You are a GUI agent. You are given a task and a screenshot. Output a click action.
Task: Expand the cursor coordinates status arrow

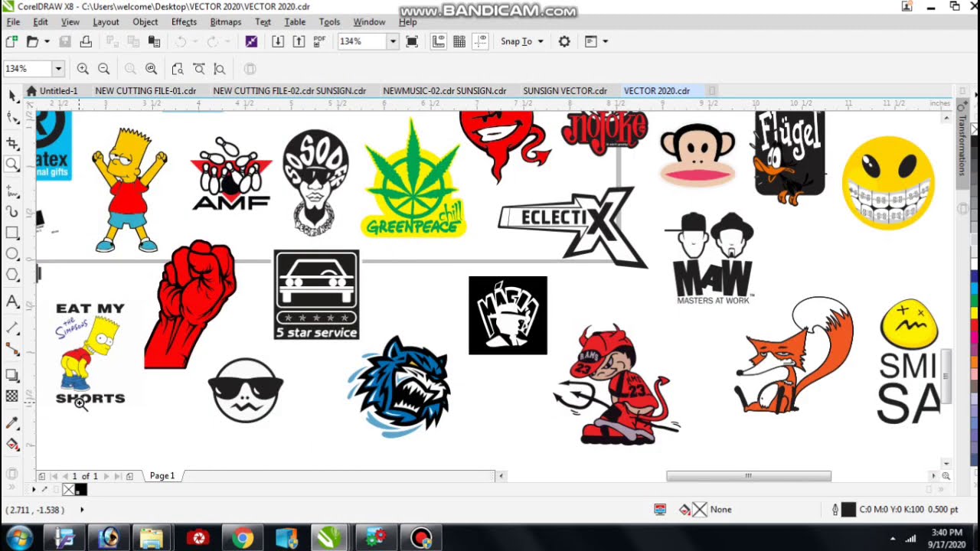(x=82, y=510)
